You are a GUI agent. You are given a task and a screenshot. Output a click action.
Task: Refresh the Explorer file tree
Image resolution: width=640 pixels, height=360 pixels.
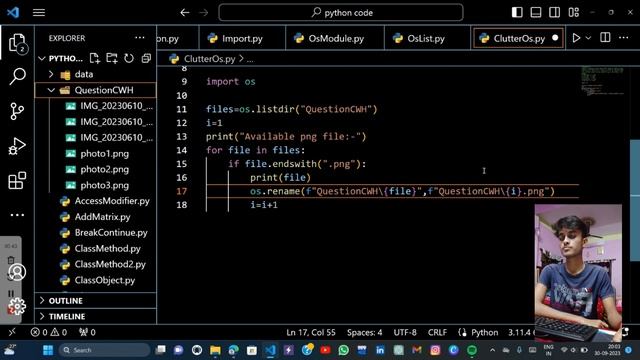(129, 58)
